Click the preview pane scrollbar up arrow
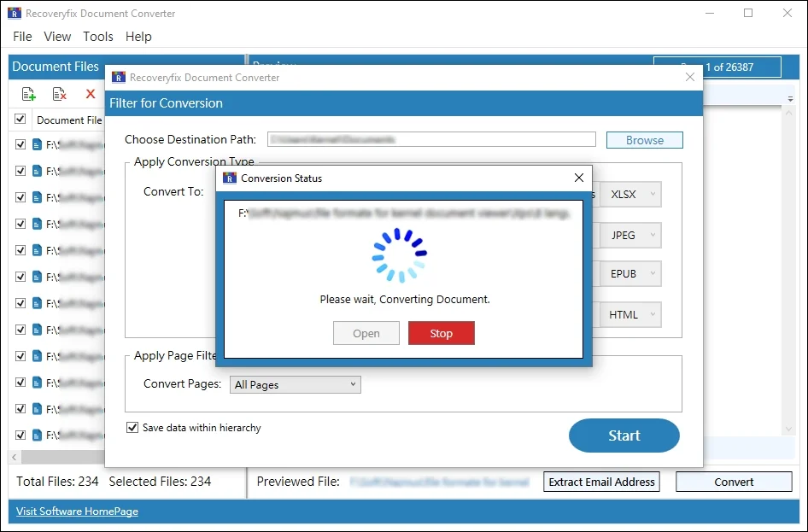Screen dimensions: 808x532 tap(789, 112)
